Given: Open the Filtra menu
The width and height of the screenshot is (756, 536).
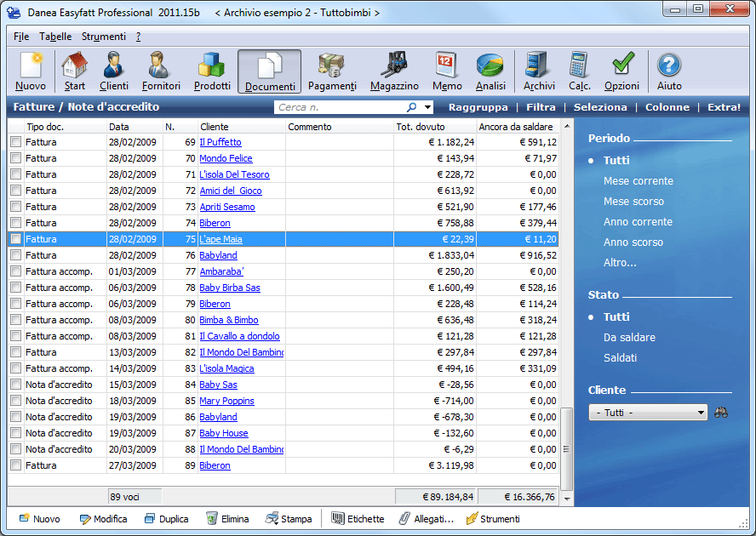Looking at the screenshot, I should pyautogui.click(x=541, y=107).
